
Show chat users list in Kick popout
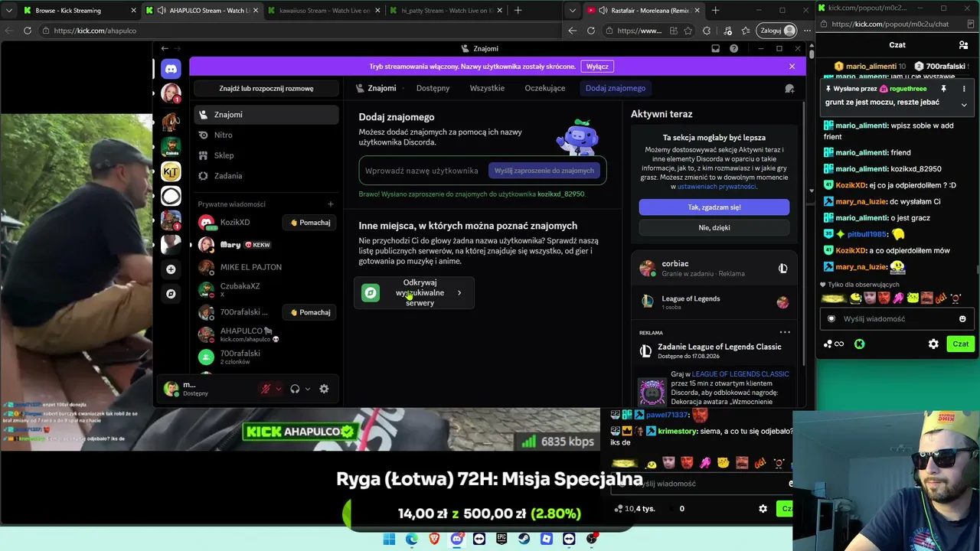[963, 45]
